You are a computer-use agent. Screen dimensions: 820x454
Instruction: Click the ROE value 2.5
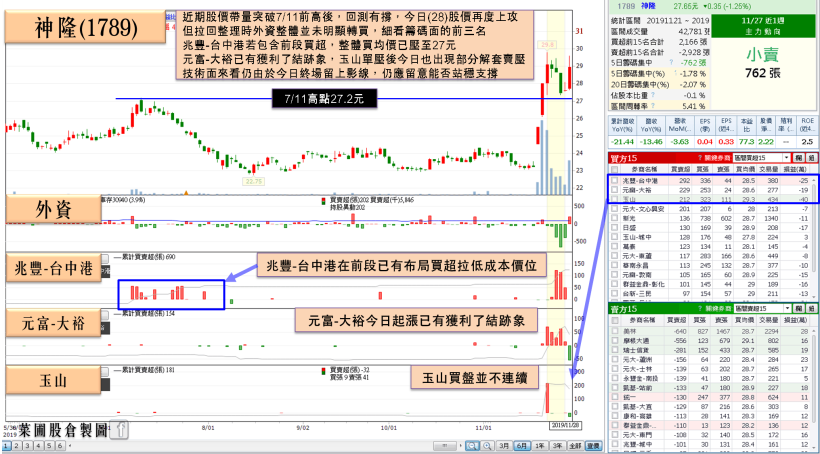point(808,142)
